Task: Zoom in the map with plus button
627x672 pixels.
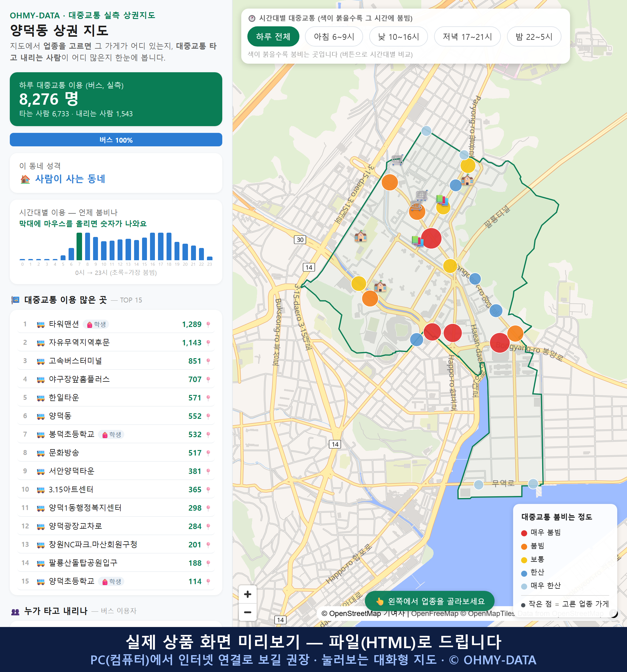Action: tap(247, 594)
